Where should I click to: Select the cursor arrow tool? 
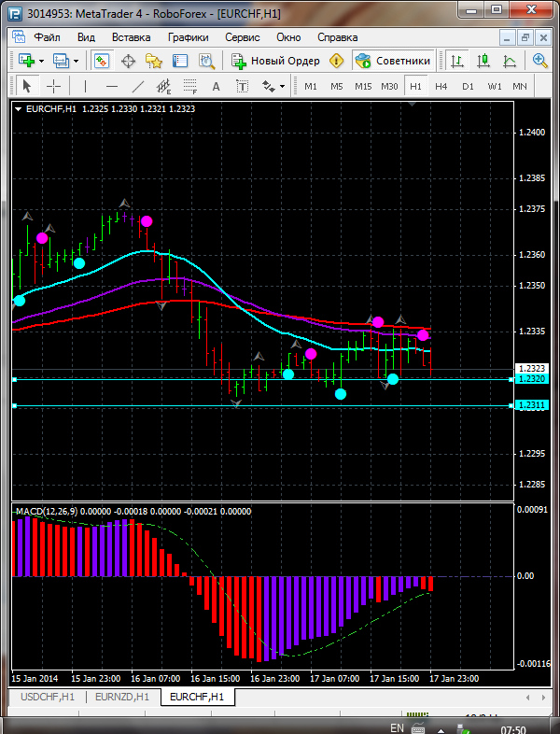tap(27, 86)
